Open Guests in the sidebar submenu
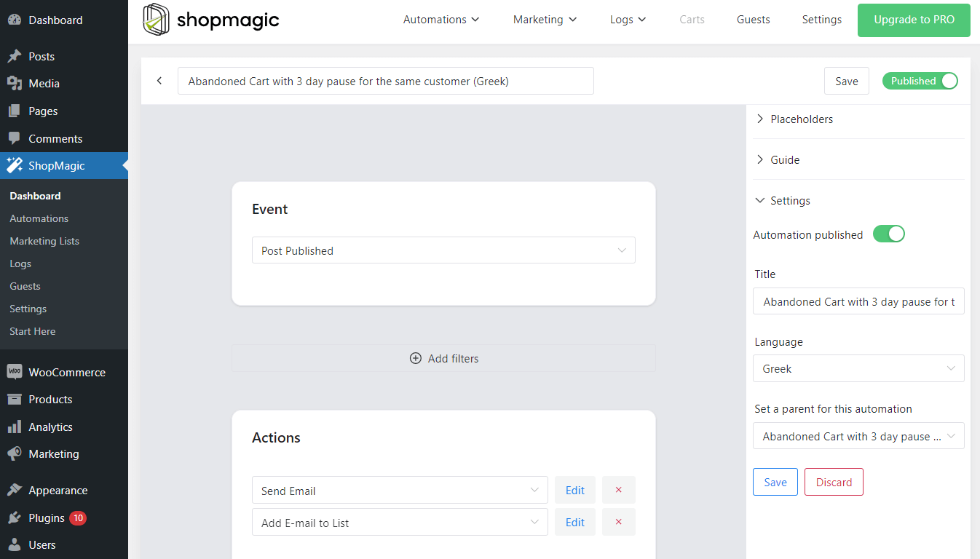 click(x=25, y=286)
